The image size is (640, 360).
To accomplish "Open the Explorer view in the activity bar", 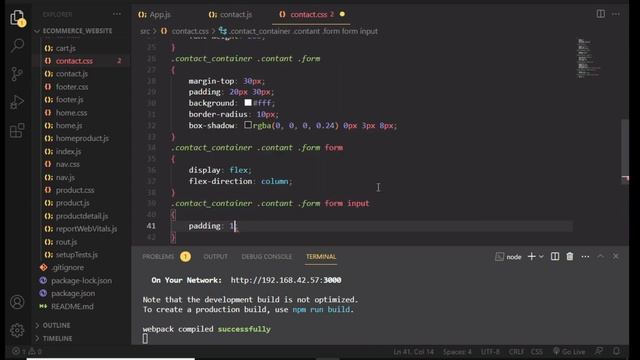I will click(x=17, y=18).
